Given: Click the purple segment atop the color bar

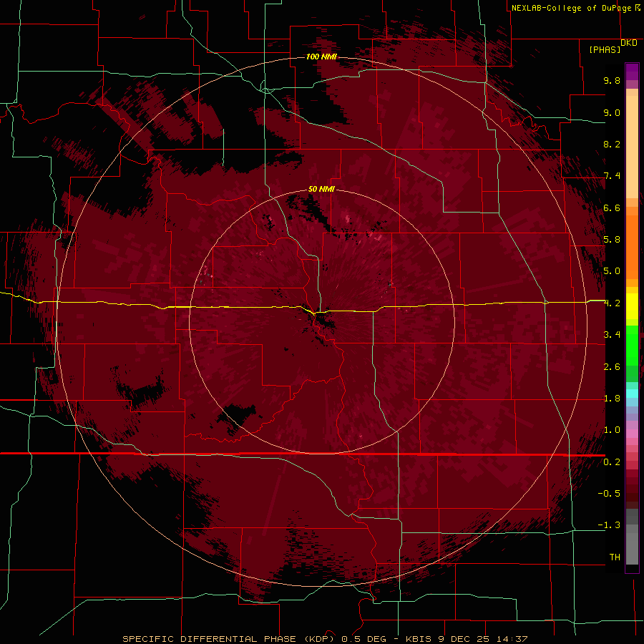Looking at the screenshot, I should (632, 72).
